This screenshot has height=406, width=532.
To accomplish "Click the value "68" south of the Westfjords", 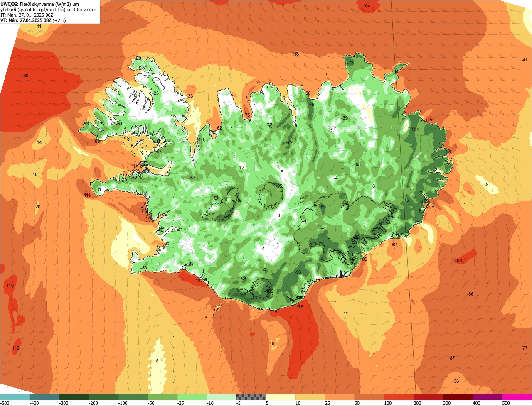I will pyautogui.click(x=97, y=141).
